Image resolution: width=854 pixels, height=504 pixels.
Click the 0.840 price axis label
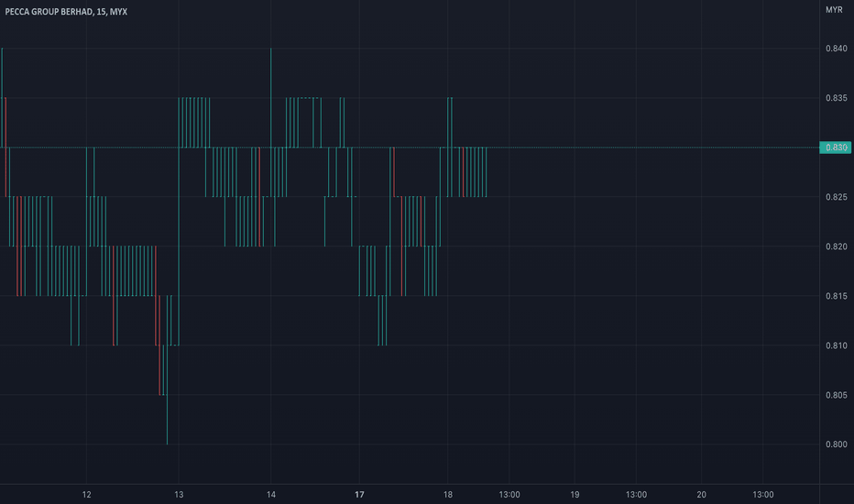coord(836,49)
